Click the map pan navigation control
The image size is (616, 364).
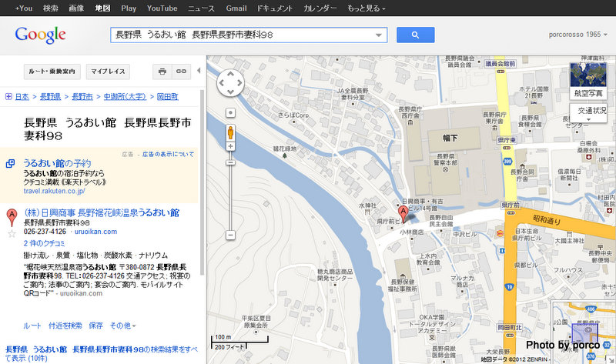(x=230, y=83)
